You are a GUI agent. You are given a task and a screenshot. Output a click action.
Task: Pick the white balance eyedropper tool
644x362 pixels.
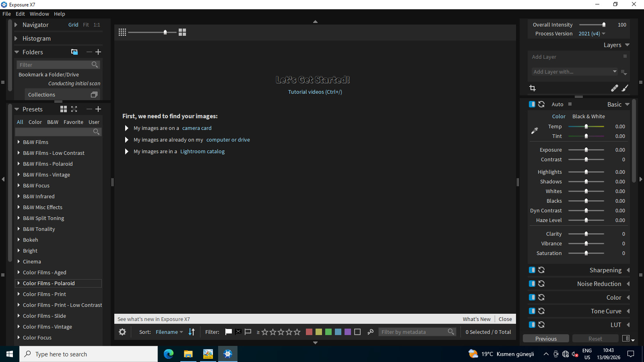pyautogui.click(x=535, y=130)
